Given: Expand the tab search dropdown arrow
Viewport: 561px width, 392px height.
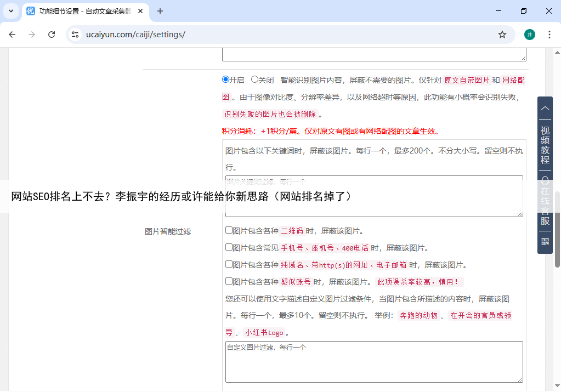Looking at the screenshot, I should click(10, 11).
